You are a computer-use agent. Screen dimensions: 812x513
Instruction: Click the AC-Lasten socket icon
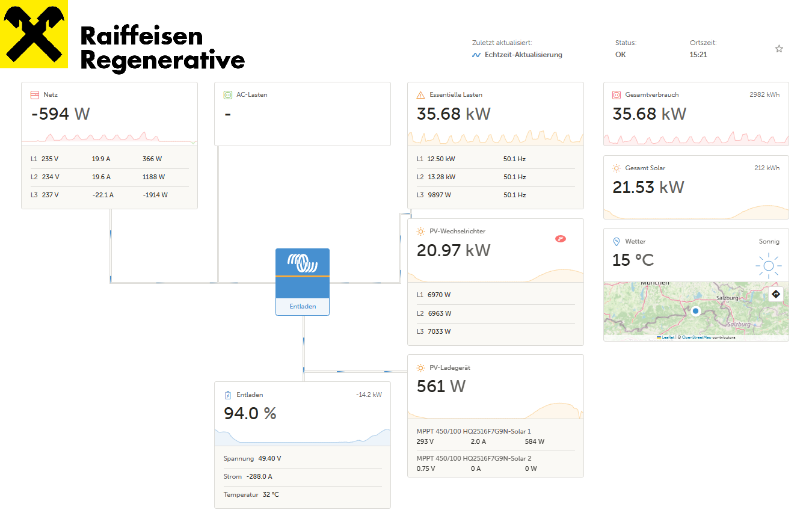(x=227, y=95)
